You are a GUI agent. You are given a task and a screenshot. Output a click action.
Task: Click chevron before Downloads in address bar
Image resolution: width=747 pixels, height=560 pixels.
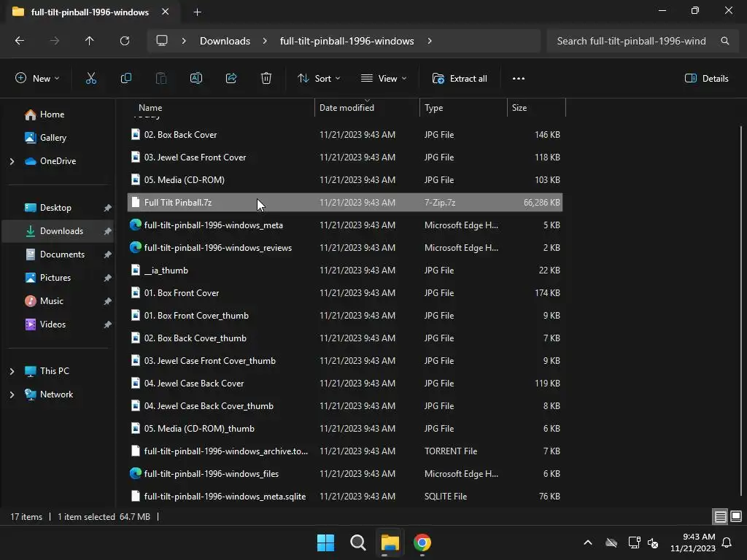click(x=184, y=41)
